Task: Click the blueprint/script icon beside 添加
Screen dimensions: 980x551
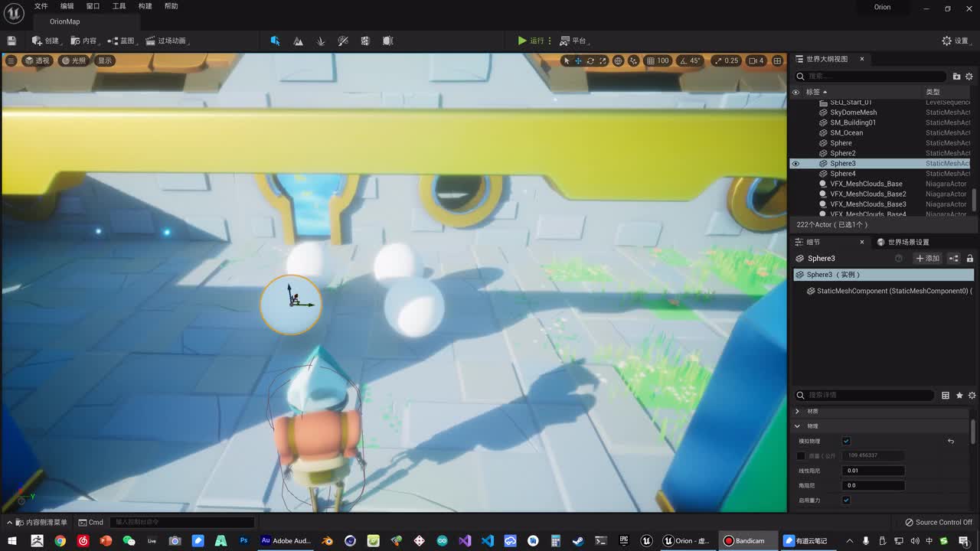Action: coord(954,259)
